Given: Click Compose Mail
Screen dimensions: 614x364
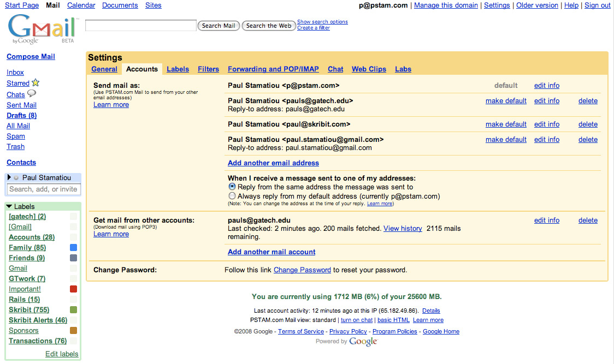Looking at the screenshot, I should [x=31, y=56].
